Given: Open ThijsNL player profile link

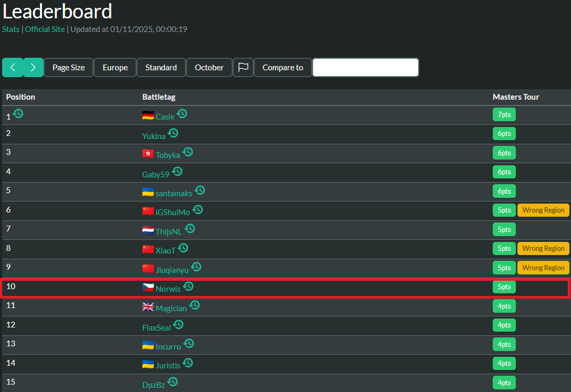Looking at the screenshot, I should [169, 231].
